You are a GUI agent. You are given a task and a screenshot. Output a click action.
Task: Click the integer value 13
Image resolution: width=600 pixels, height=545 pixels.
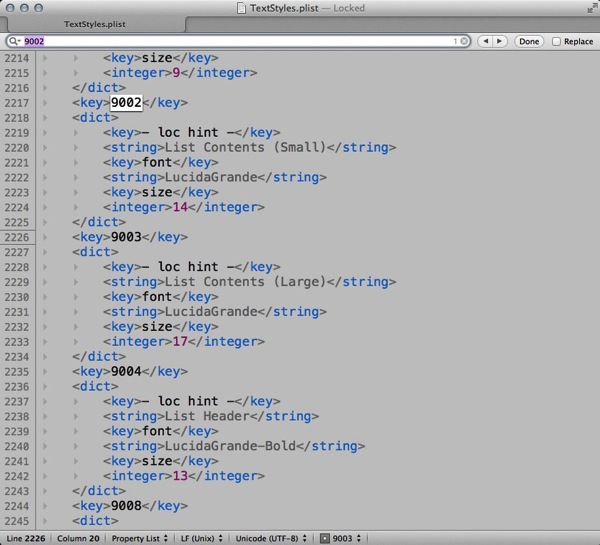tap(180, 476)
